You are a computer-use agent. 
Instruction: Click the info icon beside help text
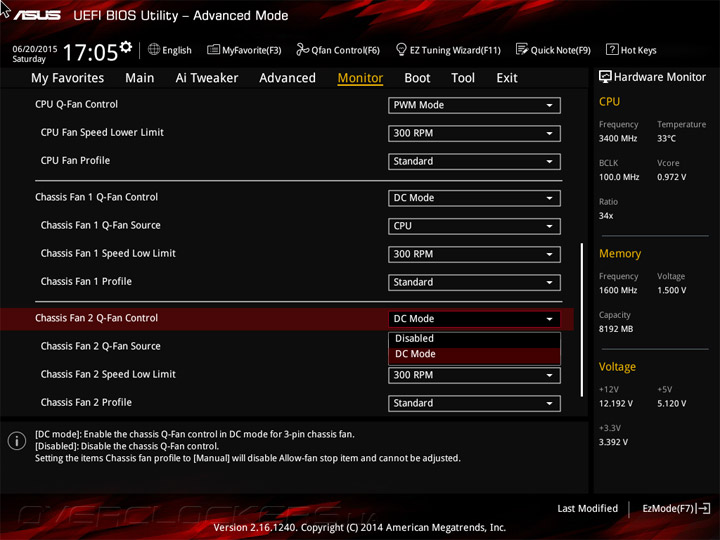pos(17,441)
